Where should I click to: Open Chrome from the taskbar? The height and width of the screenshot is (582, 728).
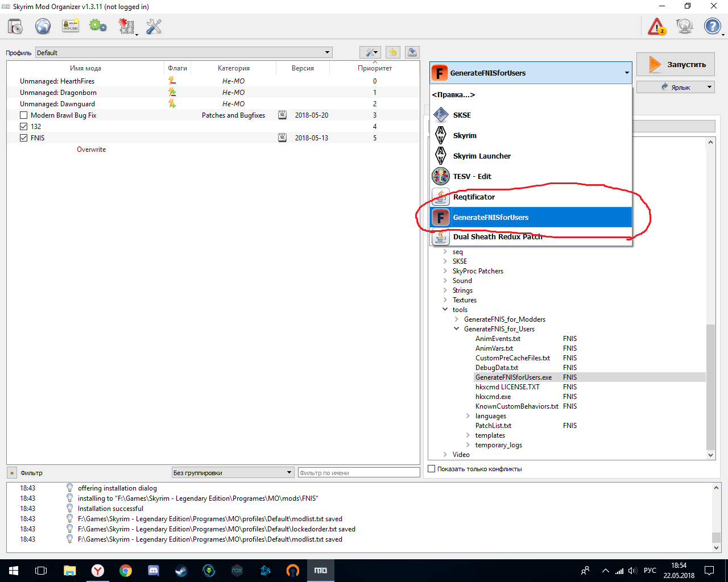coord(126,570)
